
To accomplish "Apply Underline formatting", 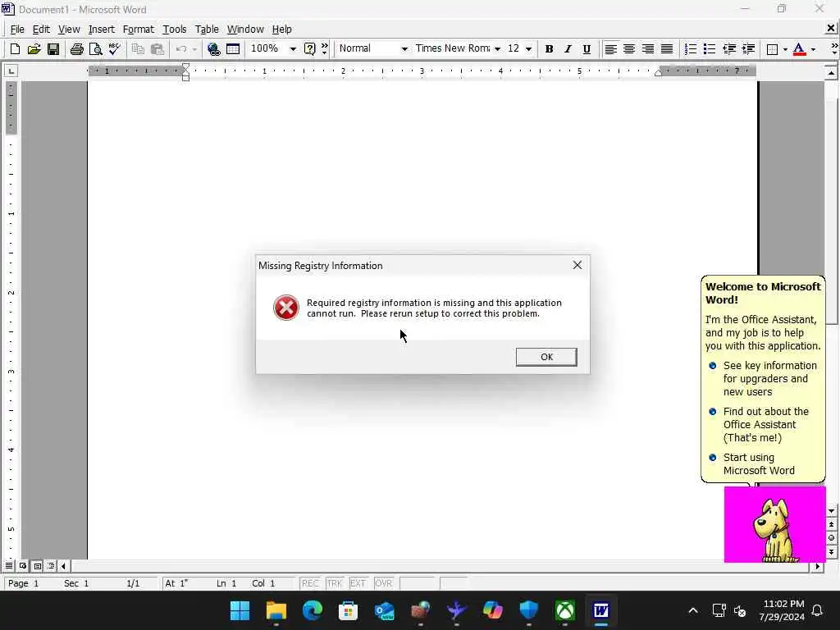I will tap(587, 49).
